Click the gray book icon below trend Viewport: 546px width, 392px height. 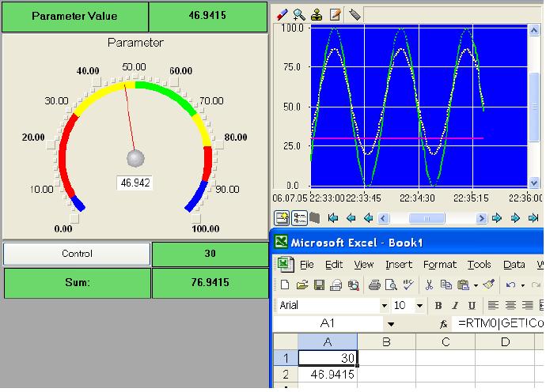tap(315, 218)
